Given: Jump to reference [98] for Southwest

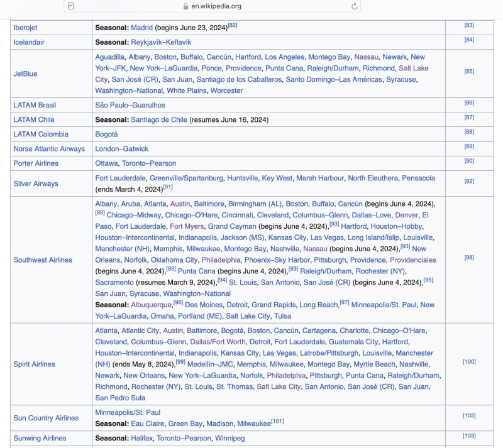Looking at the screenshot, I should pyautogui.click(x=468, y=258).
